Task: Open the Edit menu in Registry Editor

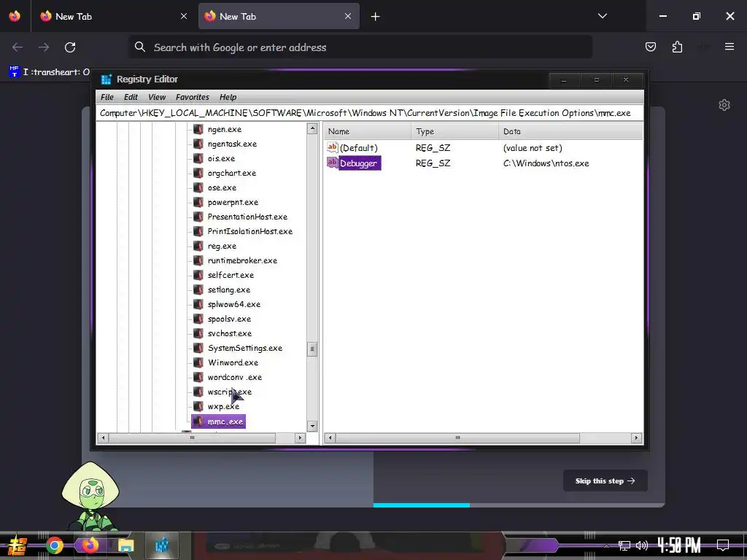Action: (131, 97)
